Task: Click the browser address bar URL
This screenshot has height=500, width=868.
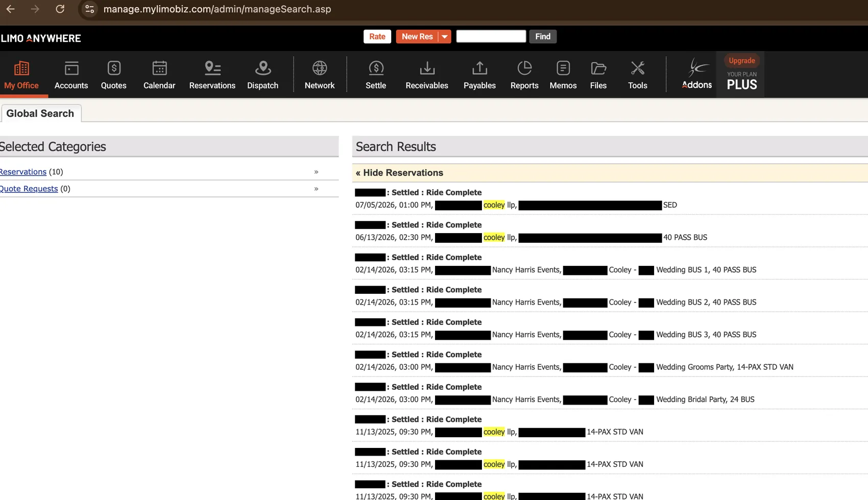Action: pyautogui.click(x=217, y=9)
